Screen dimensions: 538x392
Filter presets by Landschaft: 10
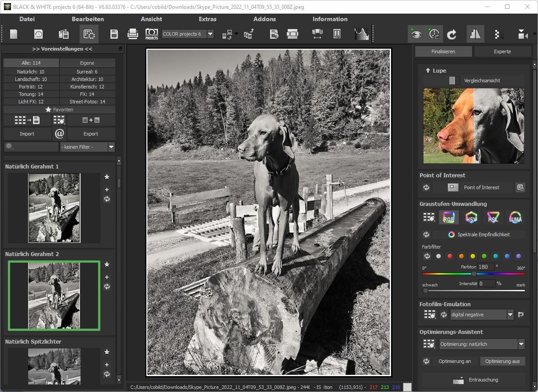pos(31,79)
